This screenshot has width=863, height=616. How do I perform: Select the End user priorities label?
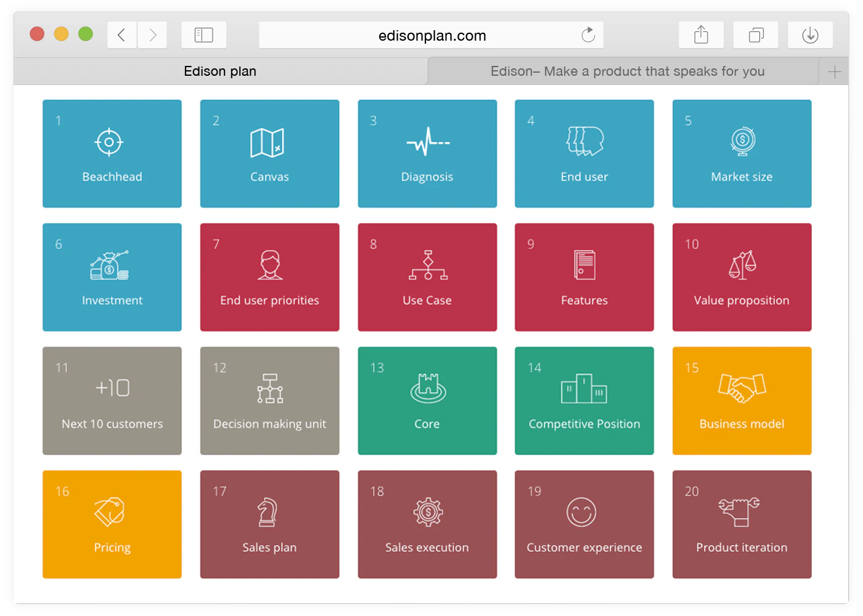coord(269,301)
